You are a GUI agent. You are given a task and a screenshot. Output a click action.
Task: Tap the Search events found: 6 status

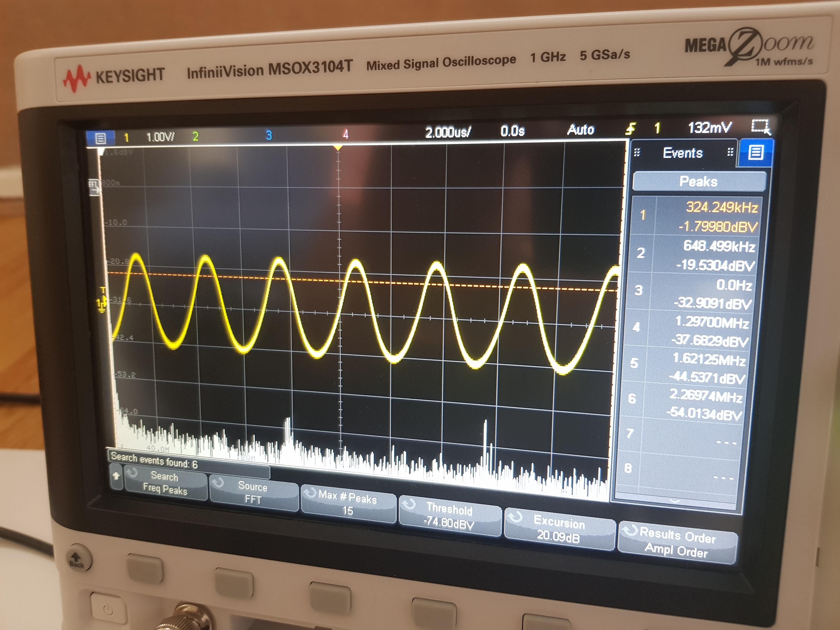[x=154, y=460]
